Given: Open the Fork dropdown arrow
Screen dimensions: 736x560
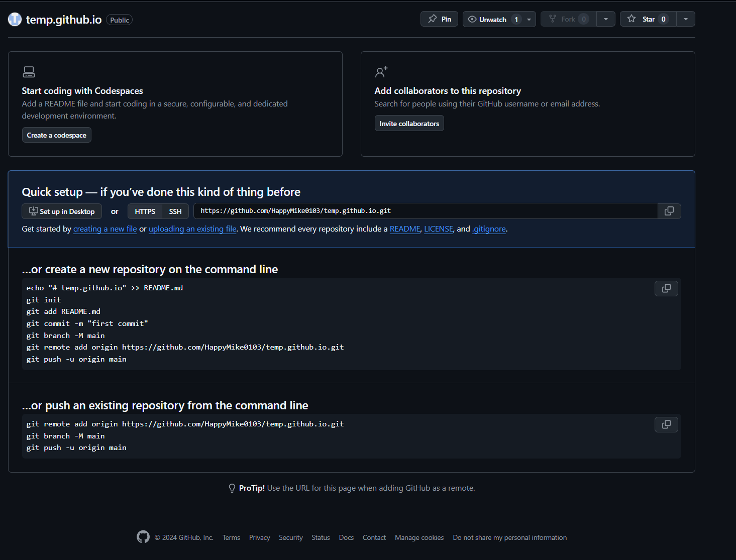Looking at the screenshot, I should [606, 19].
